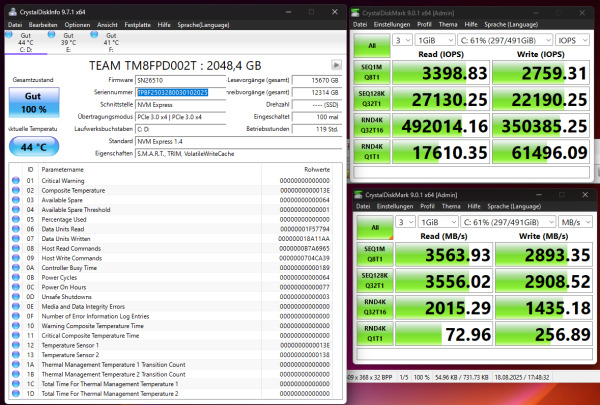Click Read value 3563.93 in MB/s window
Screen dimensions: 600x405
click(444, 254)
